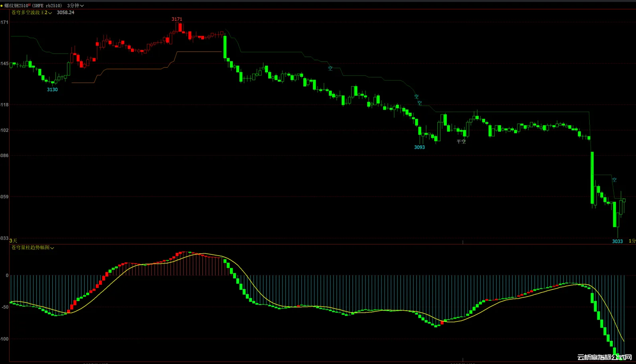636x364 pixels.
Task: Click the red M superscript after 螺纹钢2510
Action: (x=29, y=5)
